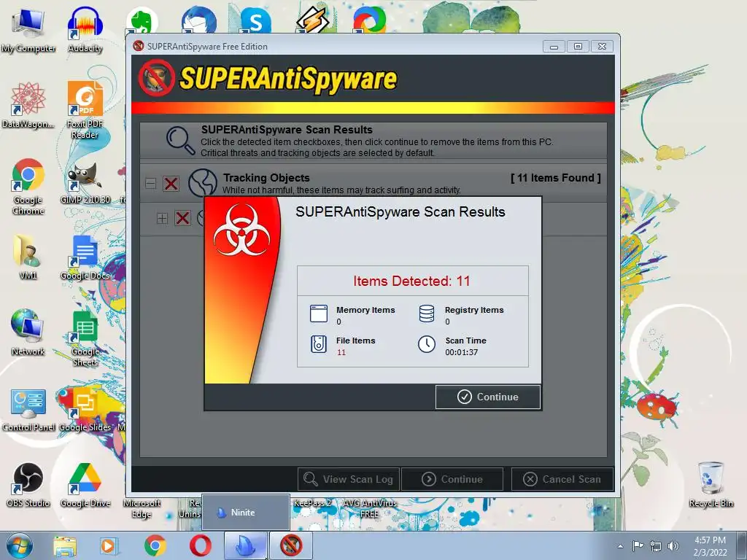Screen dimensions: 747x560
Task: Open My Computer desktop icon
Action: click(x=28, y=29)
